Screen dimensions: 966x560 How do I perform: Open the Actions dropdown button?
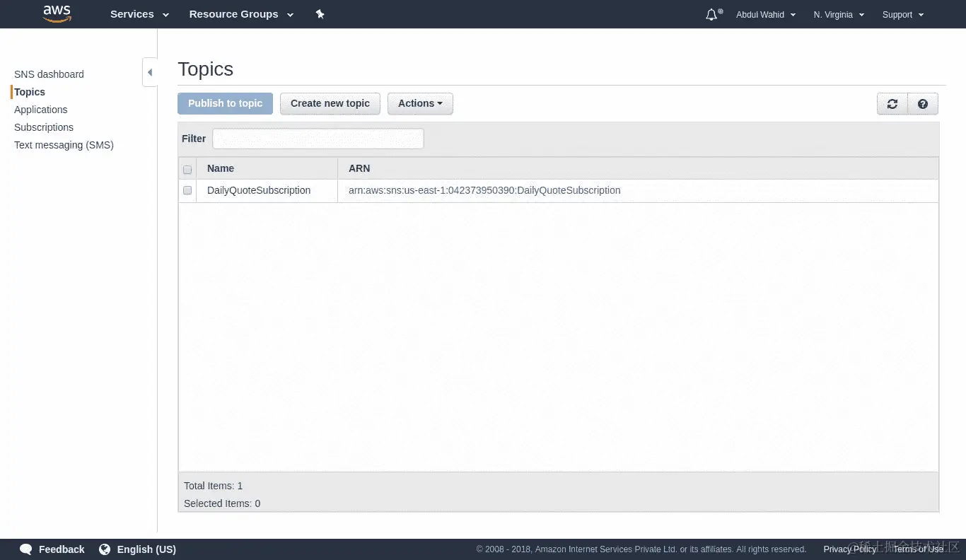tap(420, 103)
